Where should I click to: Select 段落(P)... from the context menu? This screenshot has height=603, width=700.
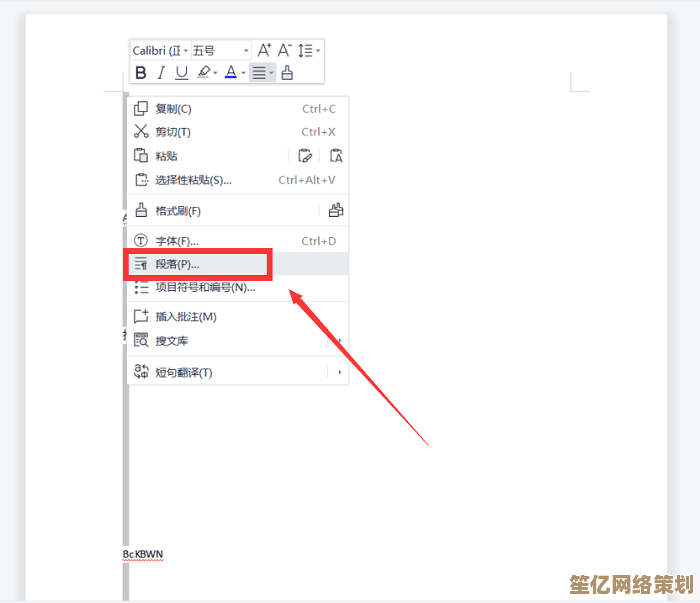[177, 264]
